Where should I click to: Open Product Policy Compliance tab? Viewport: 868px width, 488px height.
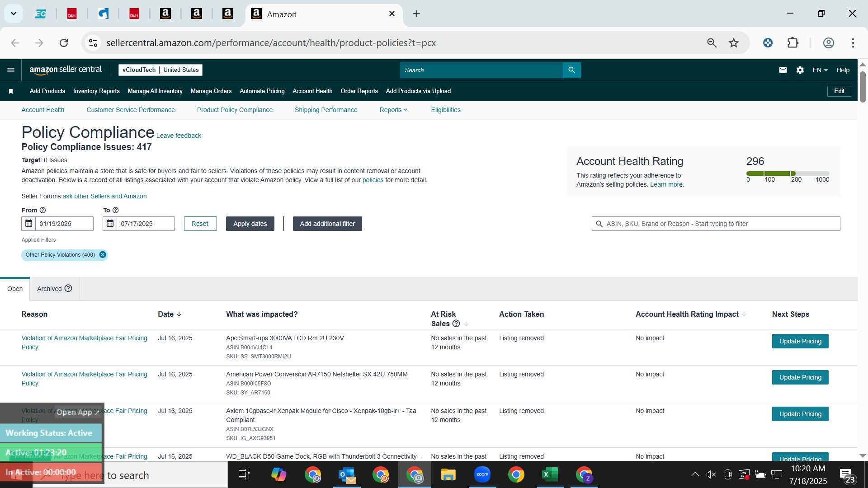235,110
